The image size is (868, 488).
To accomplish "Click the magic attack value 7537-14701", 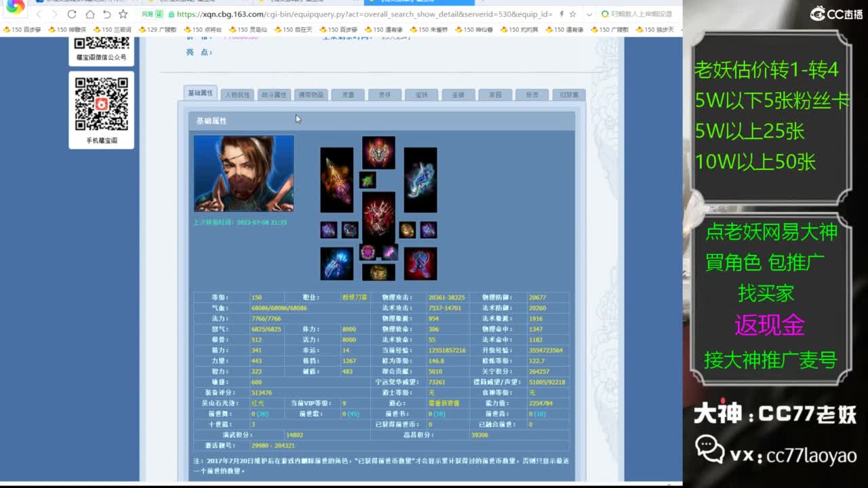I will 444,308.
